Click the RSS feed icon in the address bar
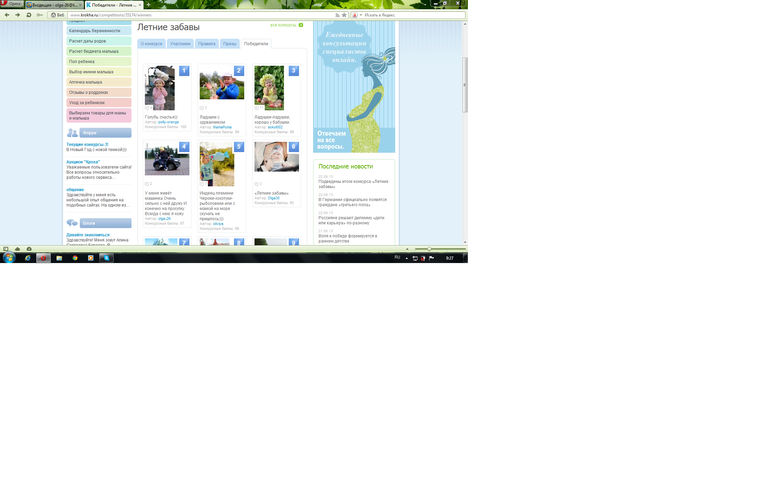This screenshot has width=770, height=486. point(337,15)
